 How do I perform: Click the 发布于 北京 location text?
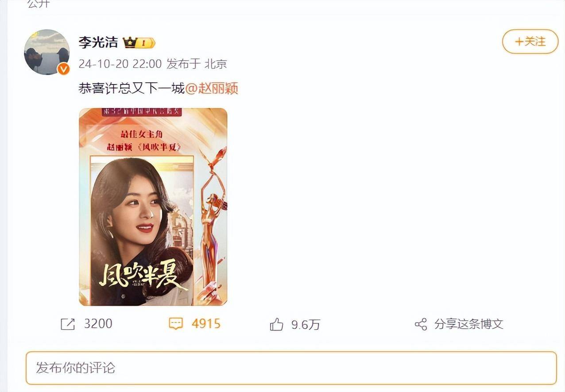pos(197,64)
